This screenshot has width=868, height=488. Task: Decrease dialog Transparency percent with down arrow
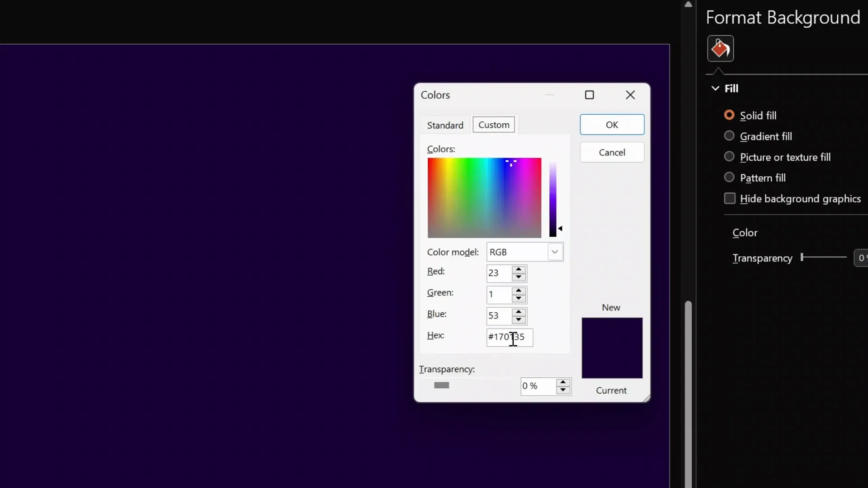point(563,390)
